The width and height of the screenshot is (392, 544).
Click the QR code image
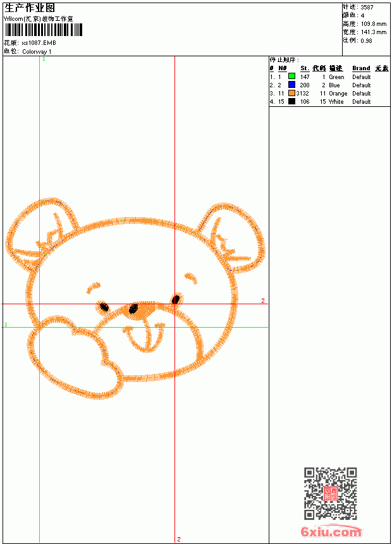[331, 493]
